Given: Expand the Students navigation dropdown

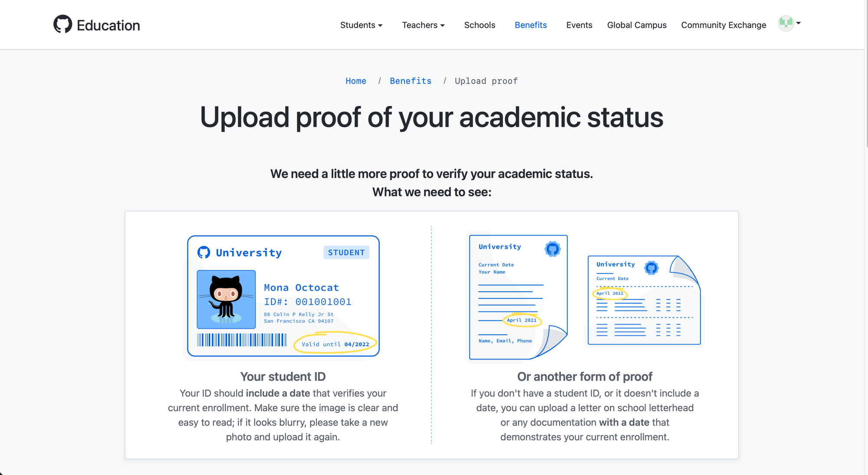Looking at the screenshot, I should 360,24.
